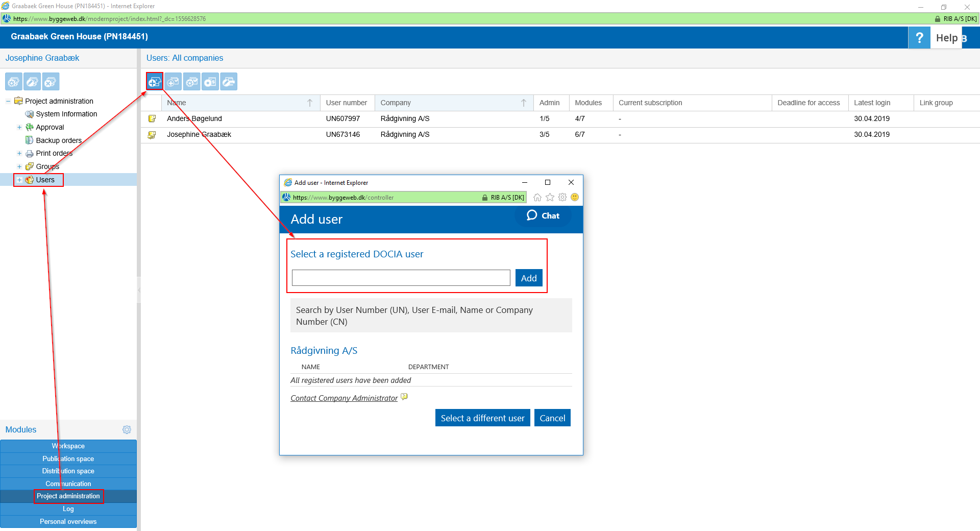The width and height of the screenshot is (980, 531).
Task: Click the question mark help icon
Action: point(919,38)
